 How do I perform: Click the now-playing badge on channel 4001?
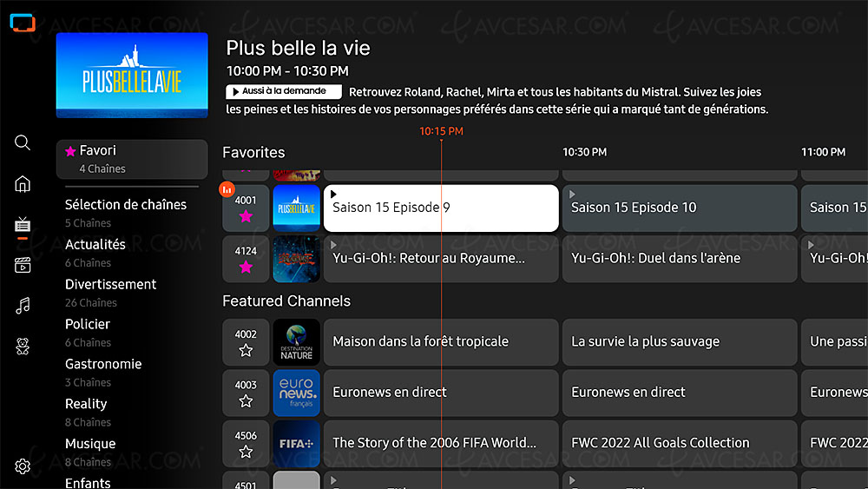pyautogui.click(x=227, y=189)
